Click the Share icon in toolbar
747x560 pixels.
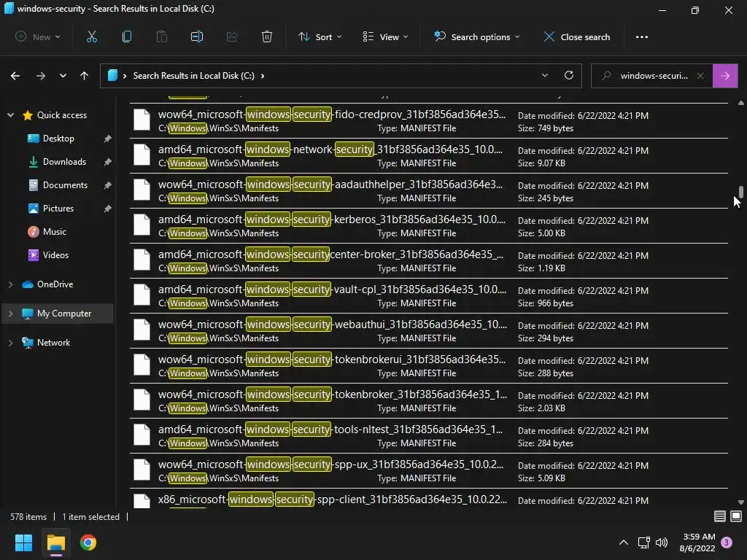(x=232, y=36)
